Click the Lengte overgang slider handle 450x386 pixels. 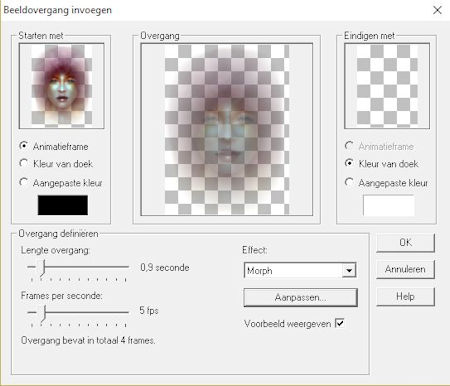click(43, 268)
